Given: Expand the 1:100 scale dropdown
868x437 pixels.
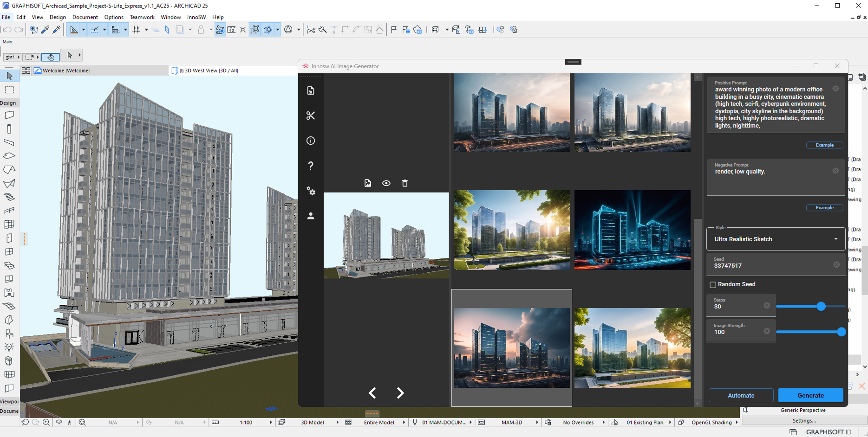Looking at the screenshot, I should [271, 422].
